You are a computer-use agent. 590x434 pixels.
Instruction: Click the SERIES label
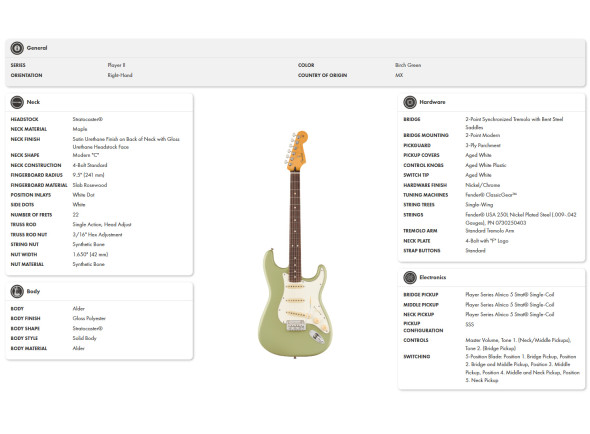(x=18, y=65)
